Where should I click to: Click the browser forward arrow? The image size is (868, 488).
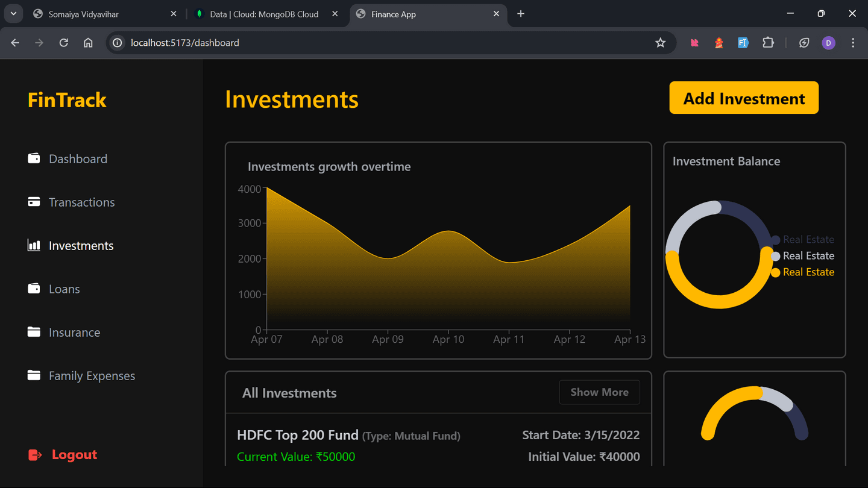point(39,43)
